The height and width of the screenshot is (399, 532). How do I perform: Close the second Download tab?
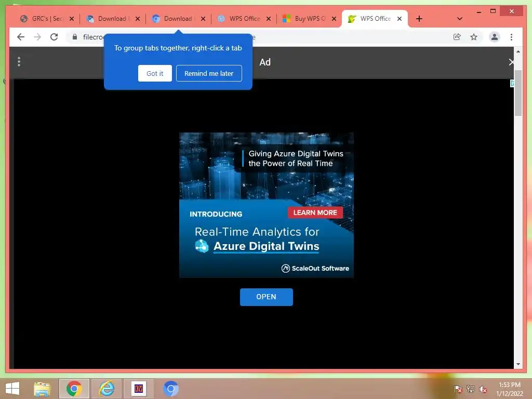point(203,19)
